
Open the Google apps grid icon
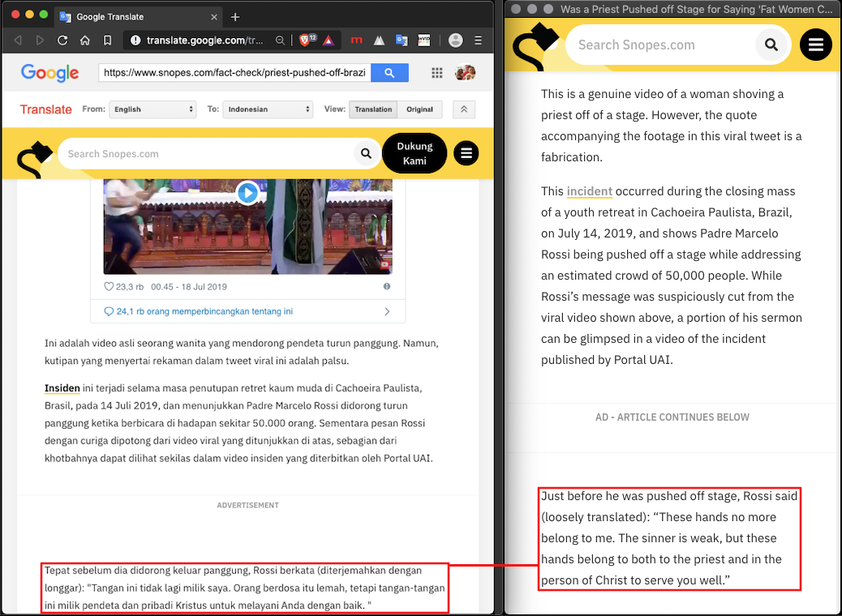(437, 73)
